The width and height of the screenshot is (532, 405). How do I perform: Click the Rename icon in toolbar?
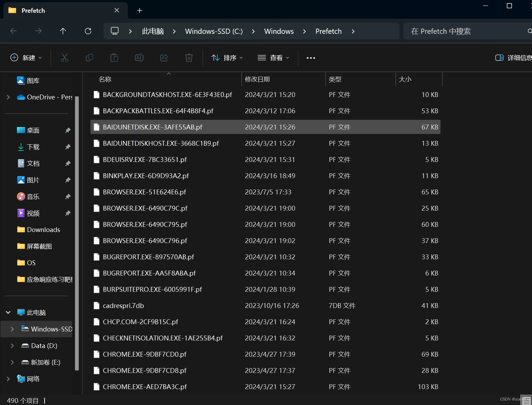tap(139, 58)
